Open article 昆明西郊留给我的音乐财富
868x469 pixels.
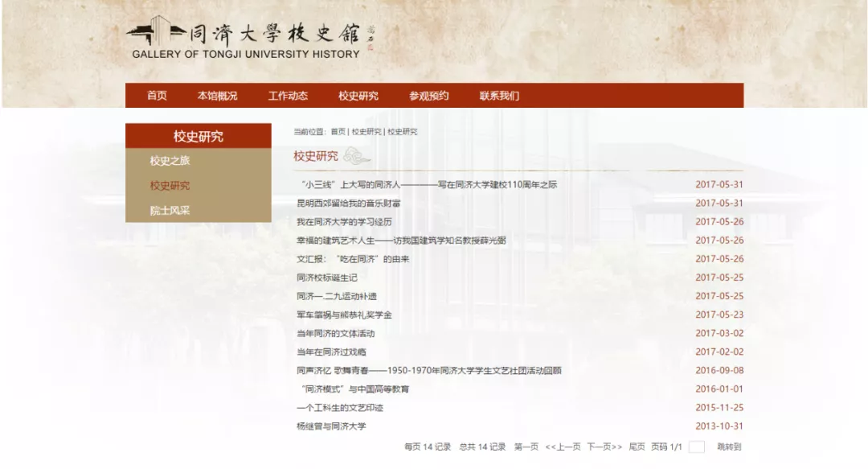(349, 204)
